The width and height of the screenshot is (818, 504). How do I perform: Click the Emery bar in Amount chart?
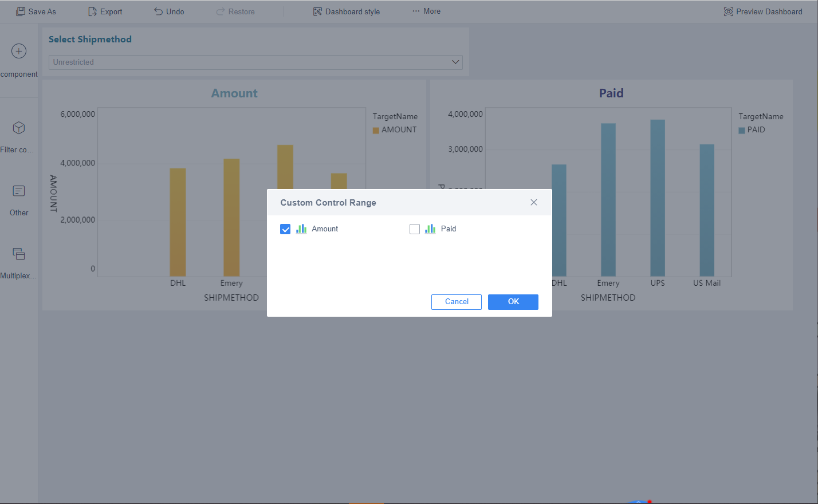[231, 218]
